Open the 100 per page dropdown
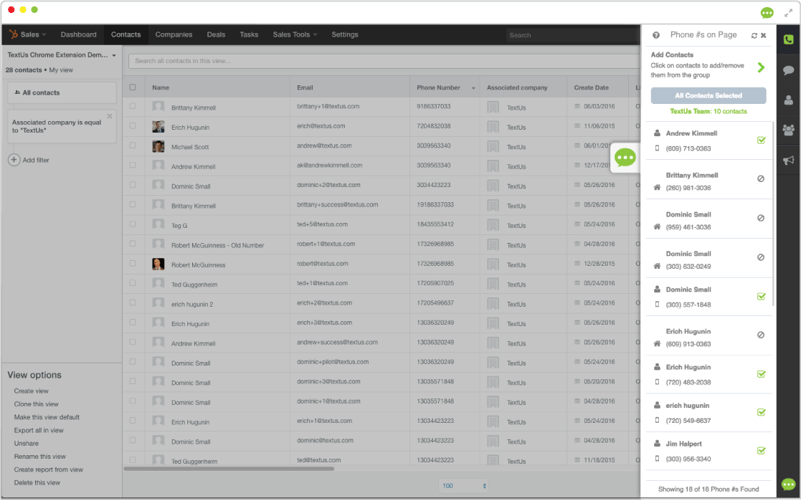This screenshot has height=501, width=801. pyautogui.click(x=464, y=486)
